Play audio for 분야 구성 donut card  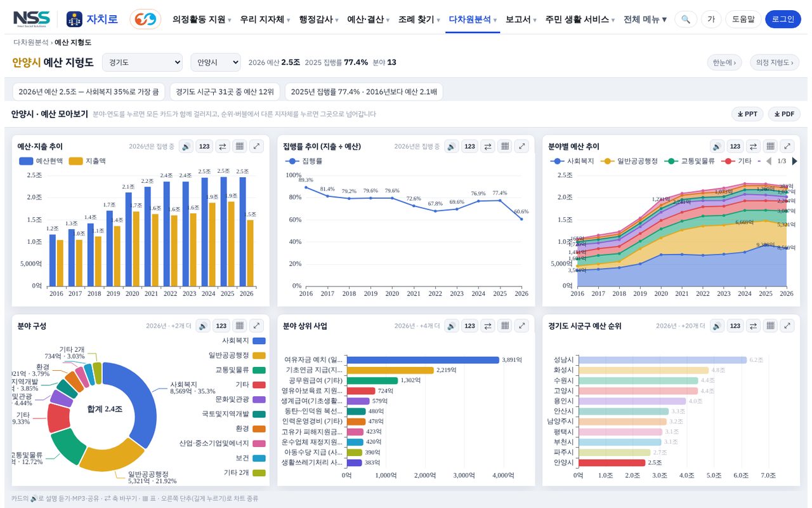[203, 326]
